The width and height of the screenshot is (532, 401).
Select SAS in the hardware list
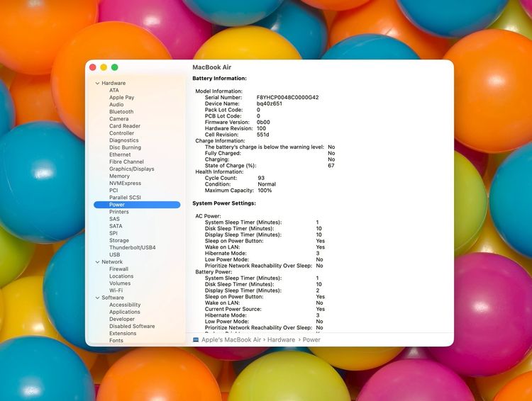(114, 219)
